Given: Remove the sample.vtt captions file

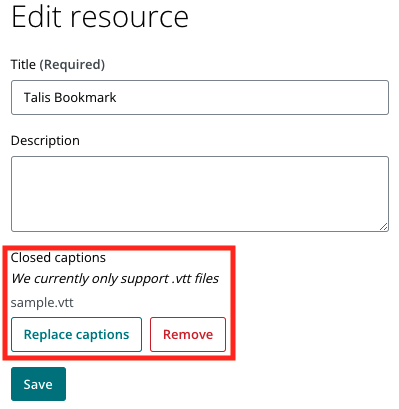Looking at the screenshot, I should pyautogui.click(x=188, y=334).
